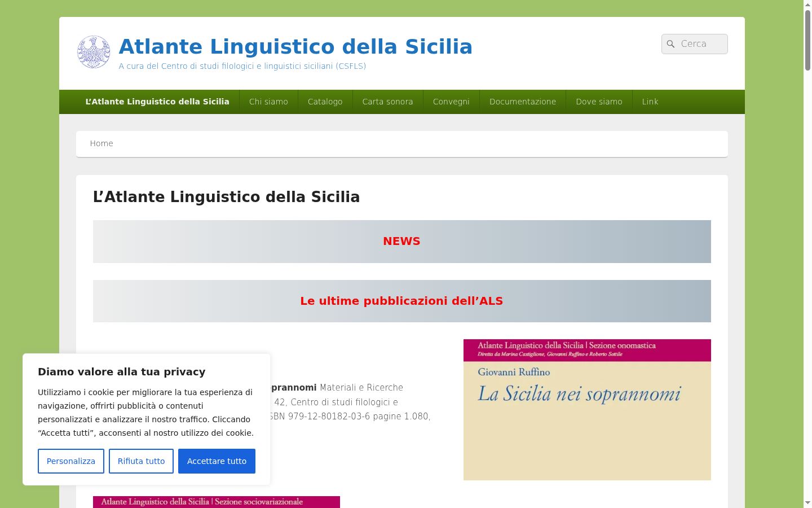Image resolution: width=812 pixels, height=508 pixels.
Task: Select the Link menu item
Action: coord(650,102)
